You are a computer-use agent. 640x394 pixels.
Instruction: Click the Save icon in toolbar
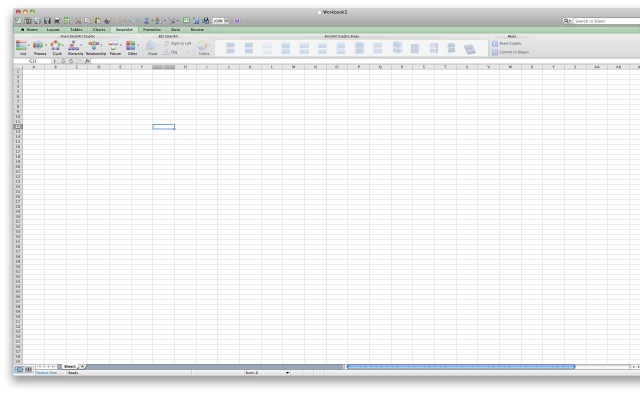tap(47, 20)
